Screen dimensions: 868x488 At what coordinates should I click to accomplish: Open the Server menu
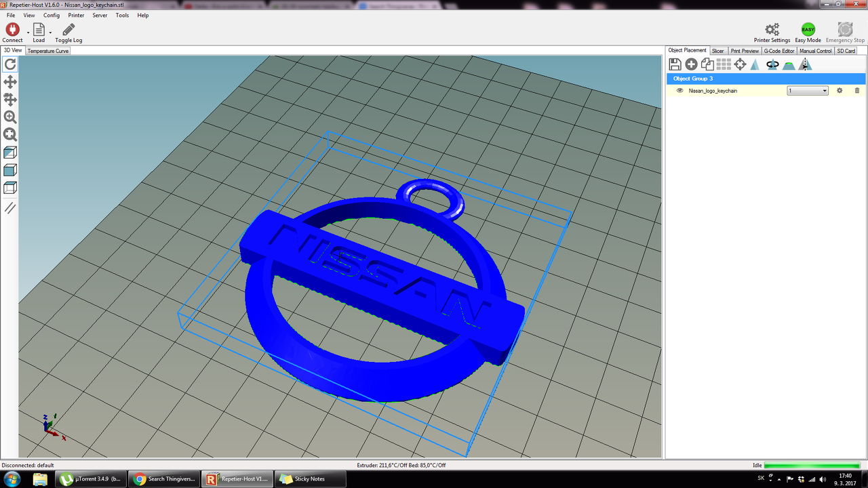100,15
